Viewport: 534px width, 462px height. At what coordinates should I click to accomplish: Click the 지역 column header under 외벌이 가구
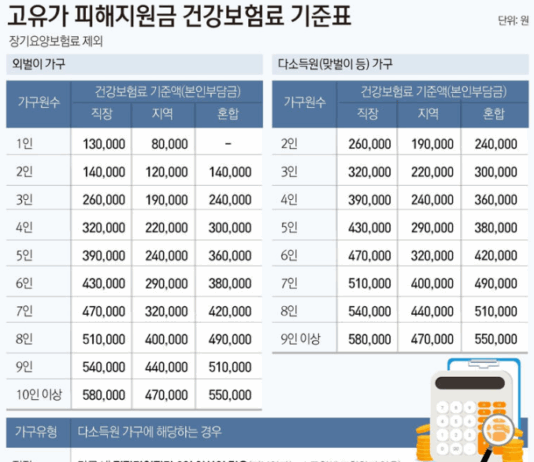click(x=162, y=114)
